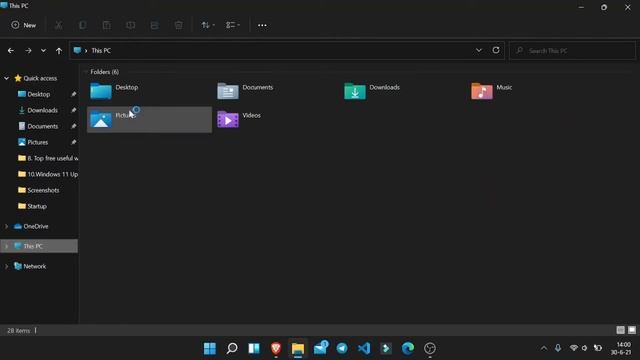
Task: Show hidden system tray icons
Action: tap(544, 348)
